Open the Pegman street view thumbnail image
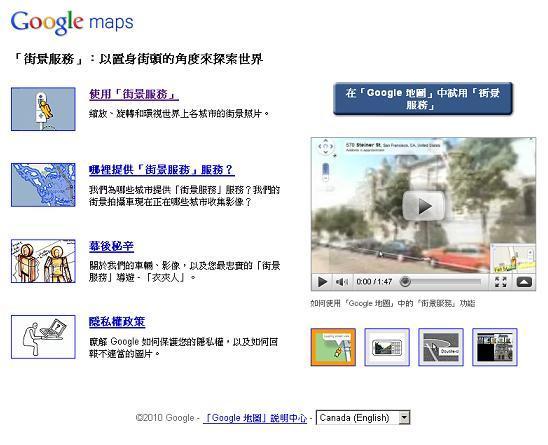 tap(43, 109)
